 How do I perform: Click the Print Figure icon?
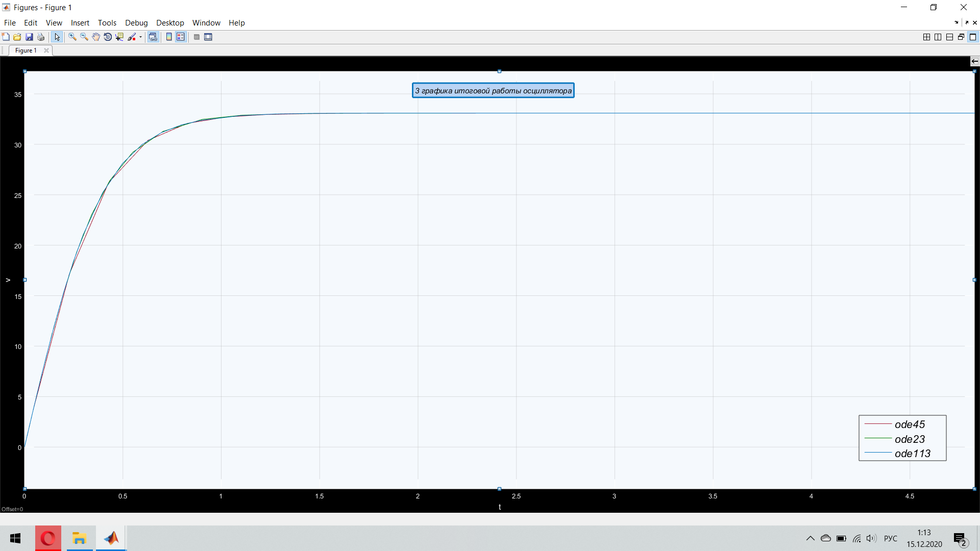point(41,37)
